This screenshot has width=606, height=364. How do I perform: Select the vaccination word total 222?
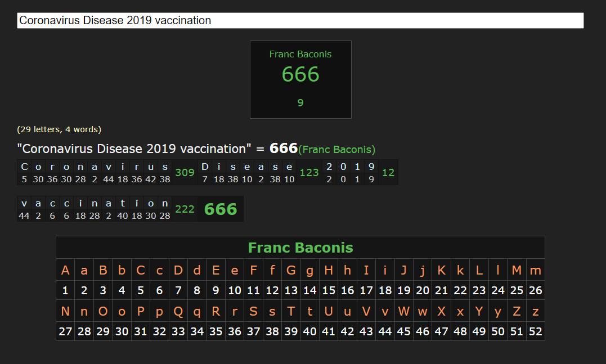pos(185,209)
